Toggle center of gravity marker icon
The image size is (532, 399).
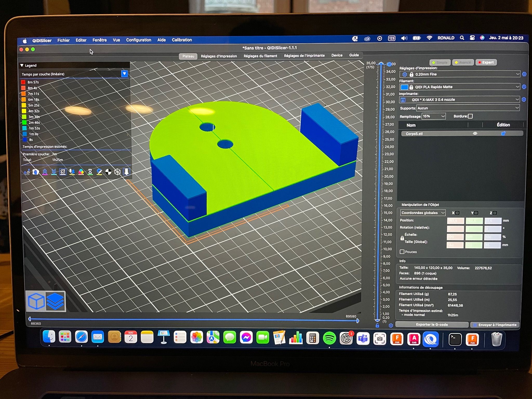[x=108, y=172]
